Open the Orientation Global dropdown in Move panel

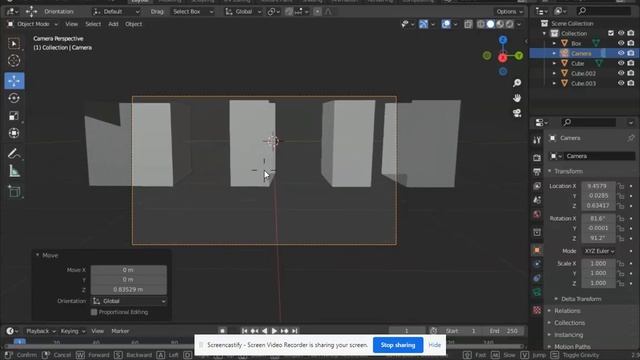click(x=129, y=301)
